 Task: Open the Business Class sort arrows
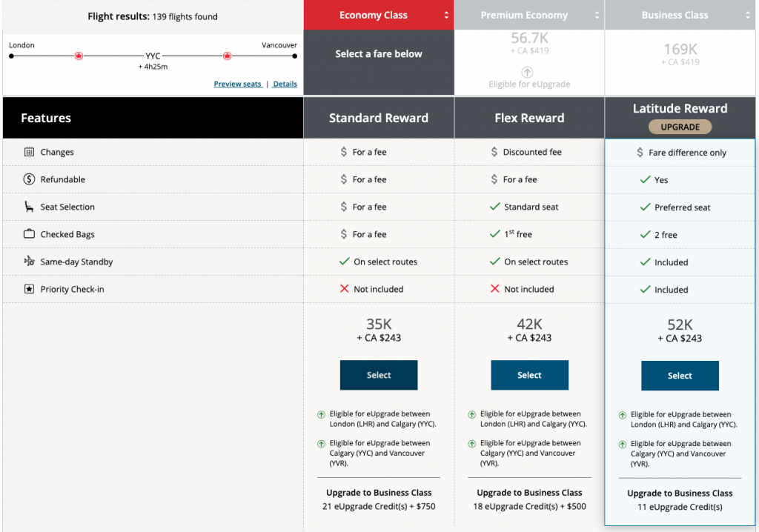[747, 14]
